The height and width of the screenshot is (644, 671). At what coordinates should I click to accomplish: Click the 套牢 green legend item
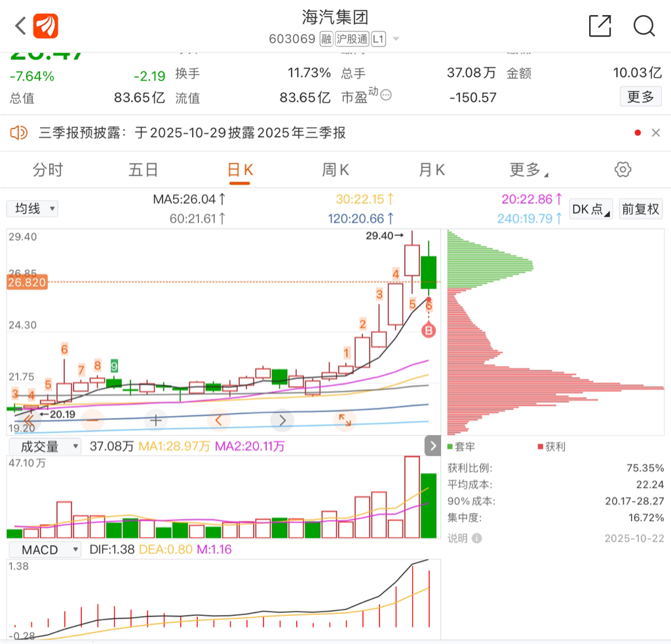coord(461,447)
